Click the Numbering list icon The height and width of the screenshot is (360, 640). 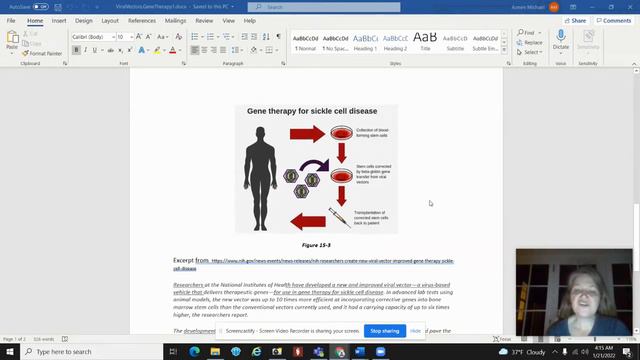[210, 37]
